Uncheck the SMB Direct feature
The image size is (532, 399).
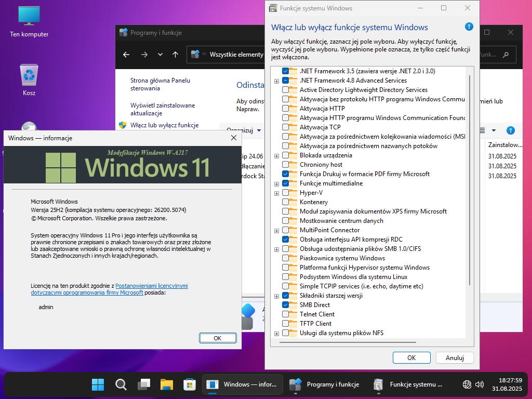coord(286,305)
